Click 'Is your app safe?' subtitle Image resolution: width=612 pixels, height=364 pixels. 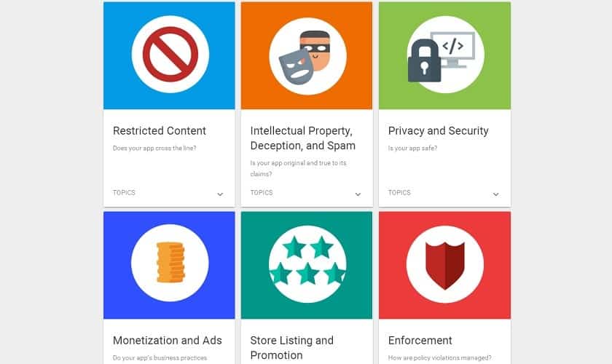tap(412, 149)
